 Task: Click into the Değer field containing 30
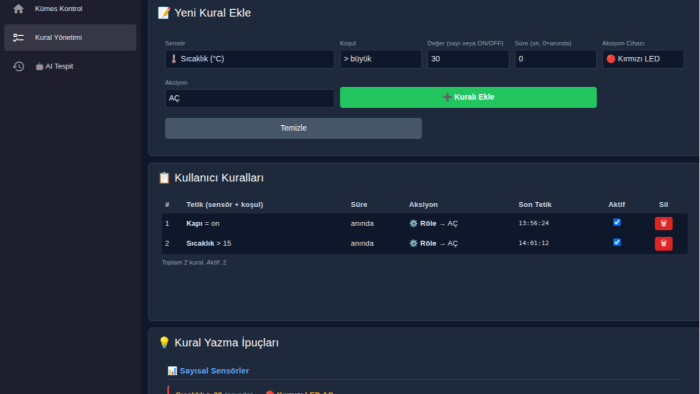[x=468, y=59]
